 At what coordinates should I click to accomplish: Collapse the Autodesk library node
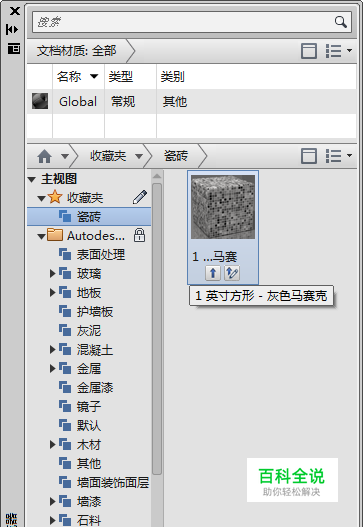click(42, 236)
